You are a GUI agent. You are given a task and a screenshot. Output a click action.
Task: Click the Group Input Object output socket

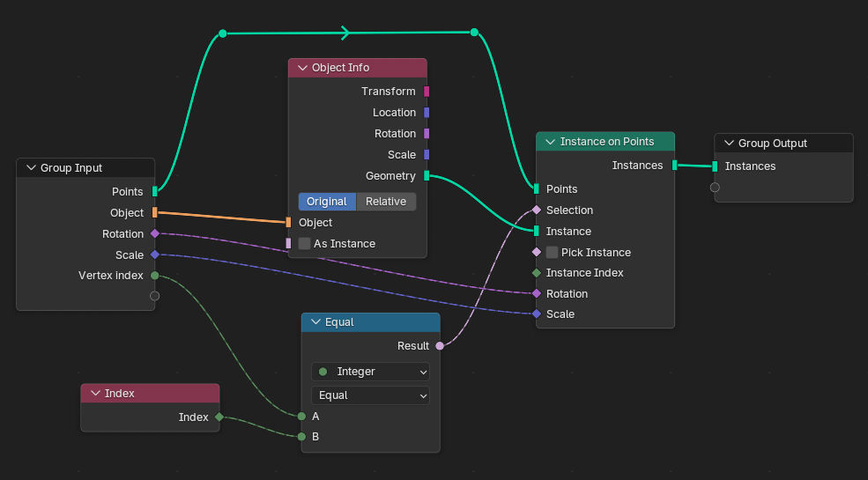coord(155,212)
